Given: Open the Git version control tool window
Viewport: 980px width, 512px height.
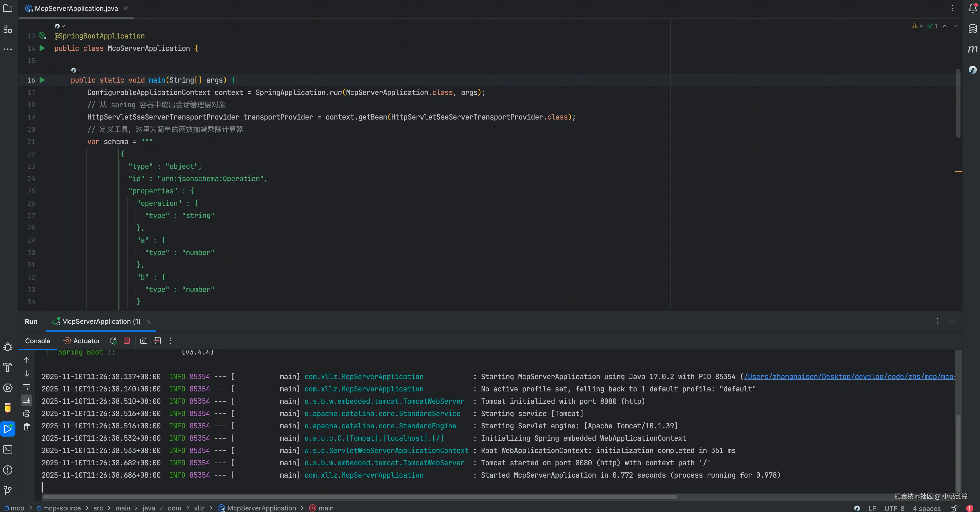Looking at the screenshot, I should (8, 490).
